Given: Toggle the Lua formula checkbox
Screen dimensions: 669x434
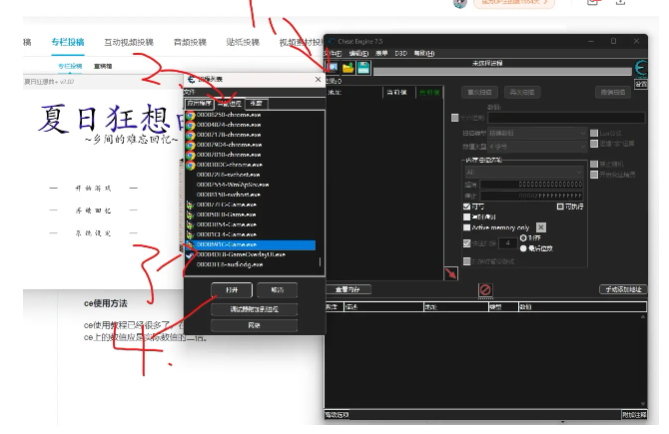Looking at the screenshot, I should (x=594, y=133).
